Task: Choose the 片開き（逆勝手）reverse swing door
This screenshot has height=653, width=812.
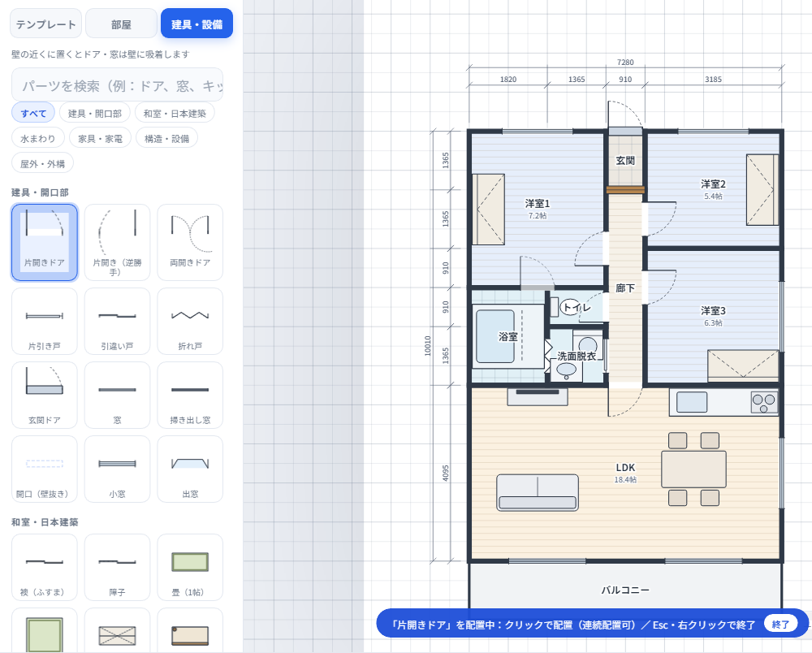Action: tap(117, 242)
